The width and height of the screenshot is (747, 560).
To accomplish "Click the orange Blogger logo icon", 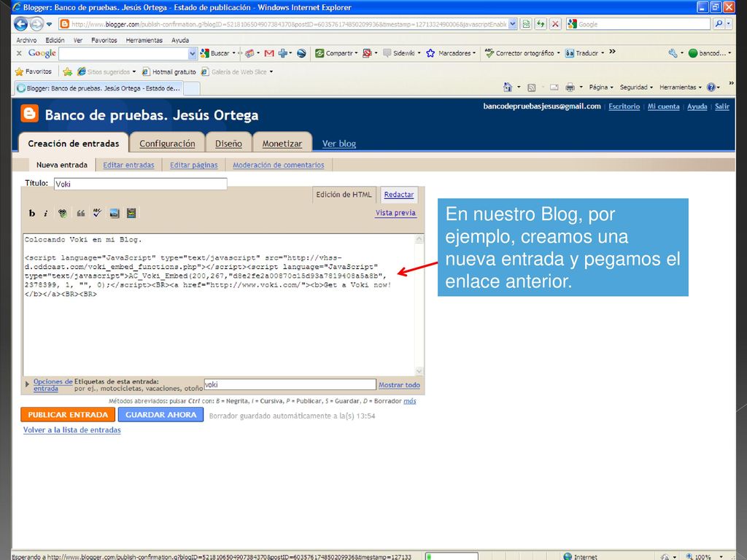I will pyautogui.click(x=29, y=114).
